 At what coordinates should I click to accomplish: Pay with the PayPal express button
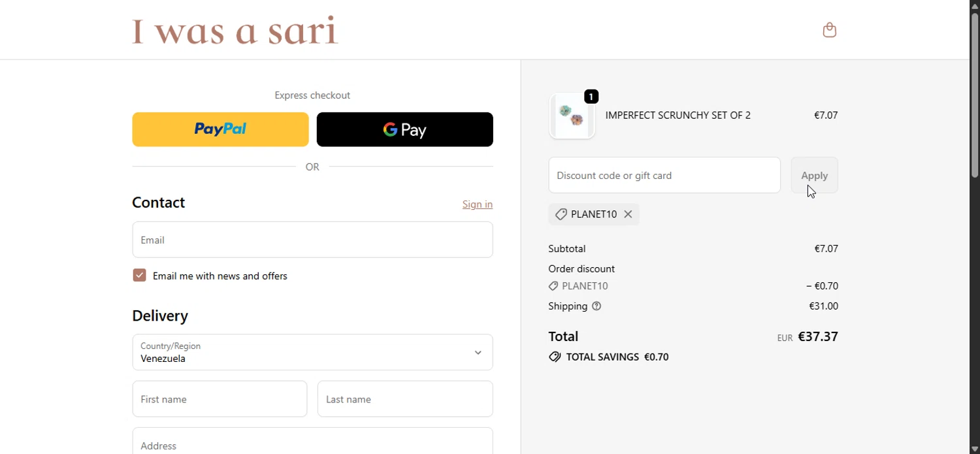click(220, 129)
